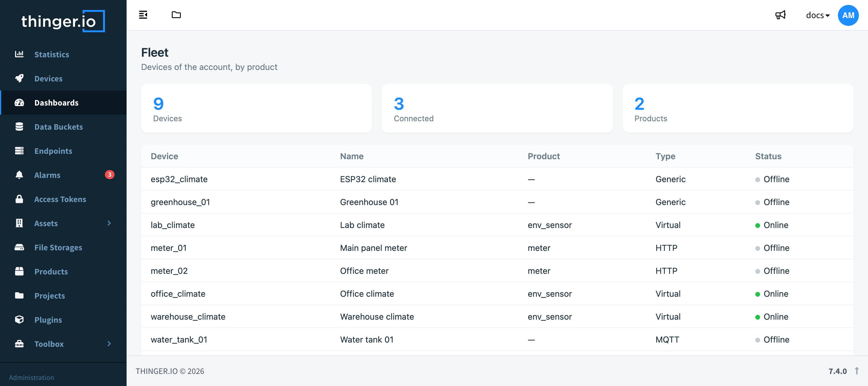Select the greenhouse_01 device cell
This screenshot has height=386, width=868.
pos(180,202)
